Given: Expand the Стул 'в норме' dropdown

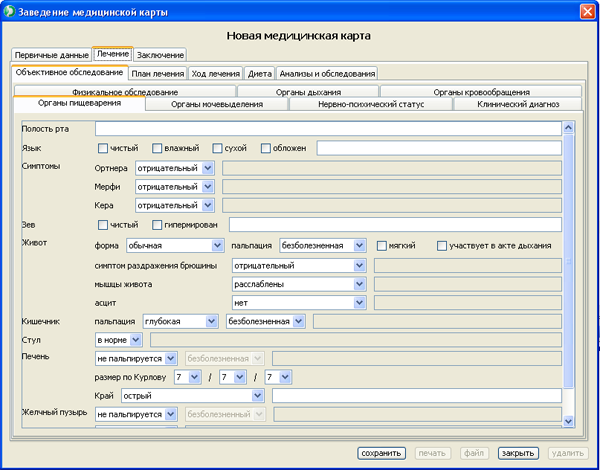Looking at the screenshot, I should (x=136, y=339).
